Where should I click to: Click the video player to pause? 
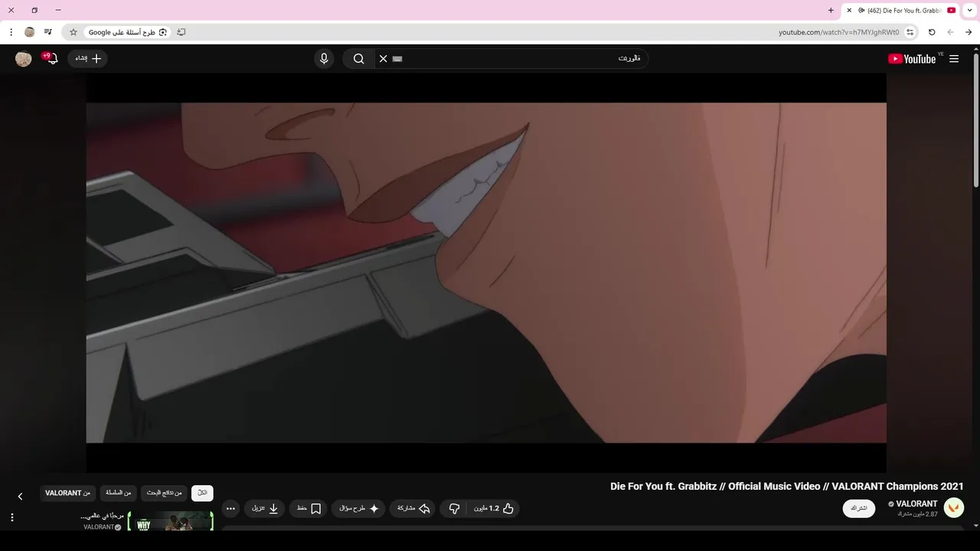click(486, 272)
